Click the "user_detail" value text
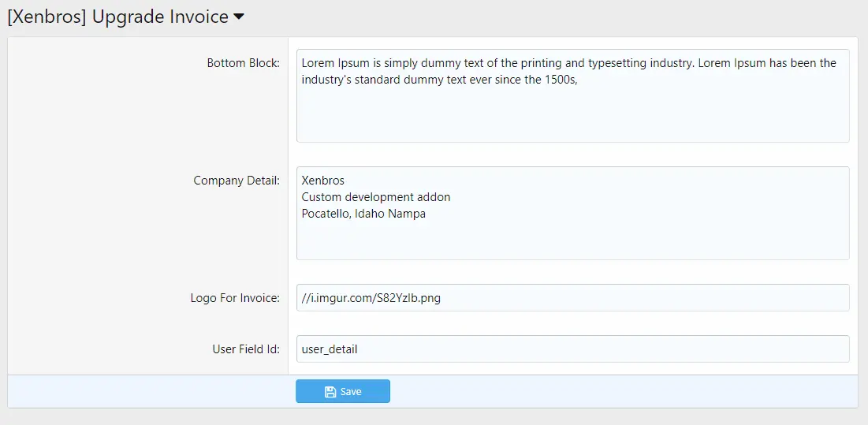The image size is (868, 425). pos(330,349)
